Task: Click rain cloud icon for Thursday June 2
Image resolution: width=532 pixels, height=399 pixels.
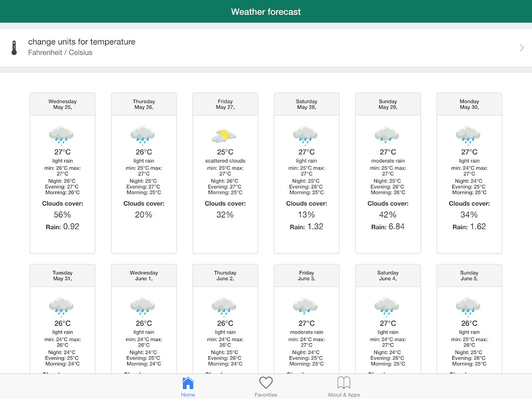Action: coord(224,307)
